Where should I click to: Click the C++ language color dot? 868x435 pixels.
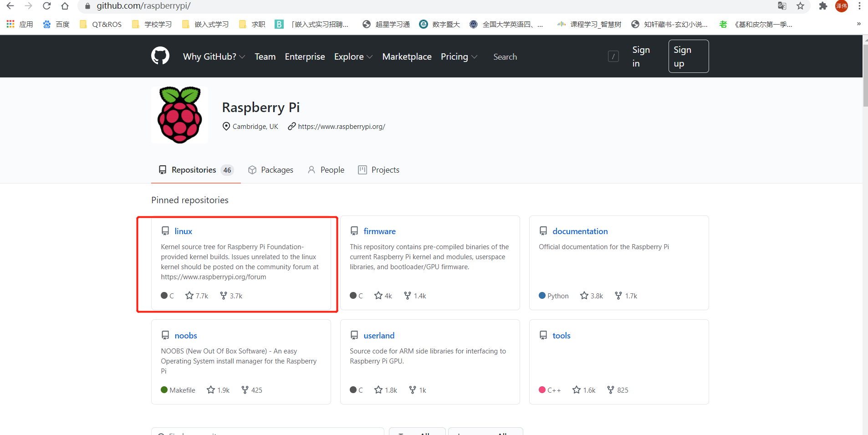pyautogui.click(x=542, y=389)
